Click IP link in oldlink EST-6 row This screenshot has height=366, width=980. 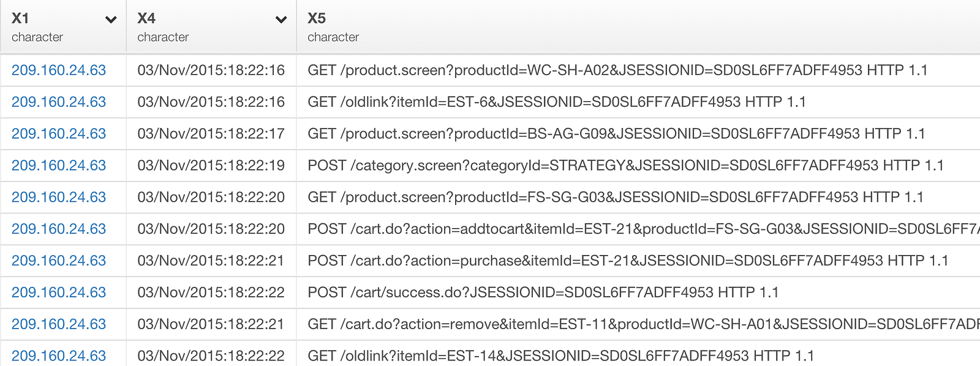59,102
